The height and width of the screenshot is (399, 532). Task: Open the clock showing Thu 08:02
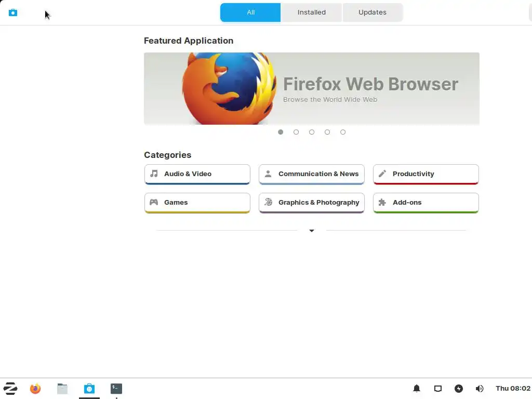point(513,389)
